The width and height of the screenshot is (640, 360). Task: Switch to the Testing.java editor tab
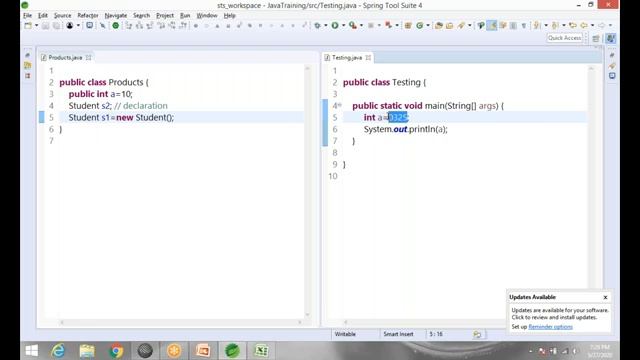(347, 58)
